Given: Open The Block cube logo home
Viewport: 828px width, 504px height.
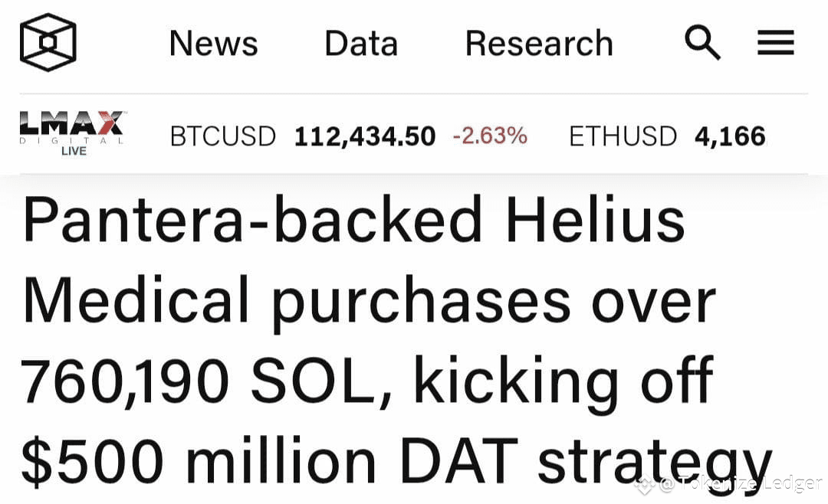Looking at the screenshot, I should click(x=48, y=42).
